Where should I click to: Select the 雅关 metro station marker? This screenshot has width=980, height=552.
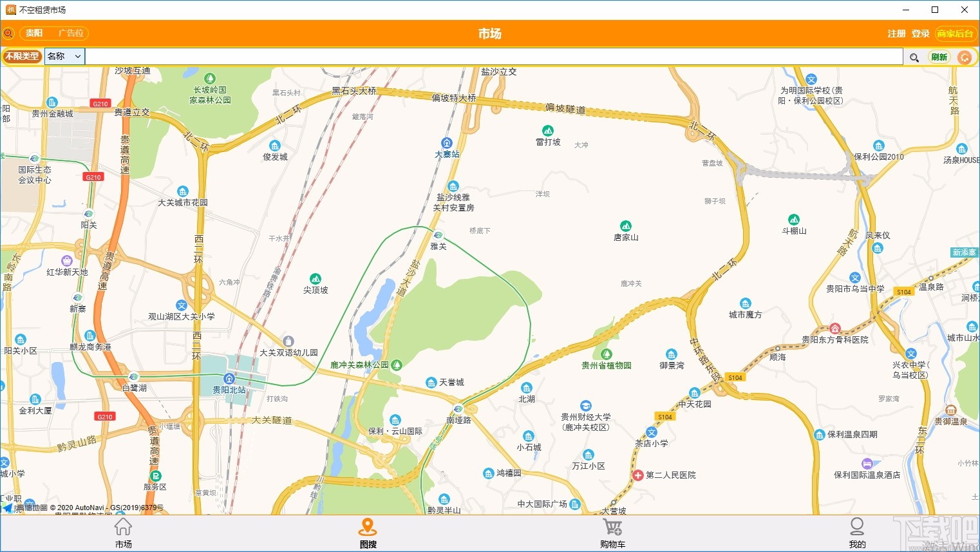click(438, 235)
